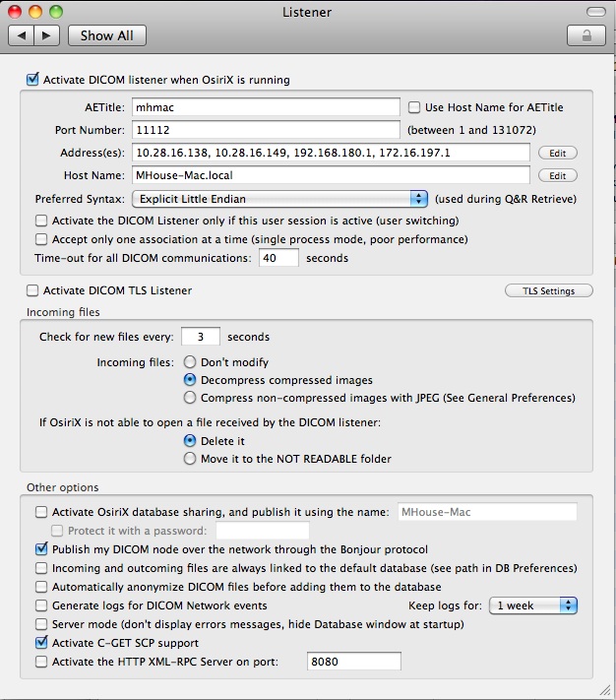Click the HTTP XML-RPC port field
The width and height of the screenshot is (616, 700).
point(353,662)
